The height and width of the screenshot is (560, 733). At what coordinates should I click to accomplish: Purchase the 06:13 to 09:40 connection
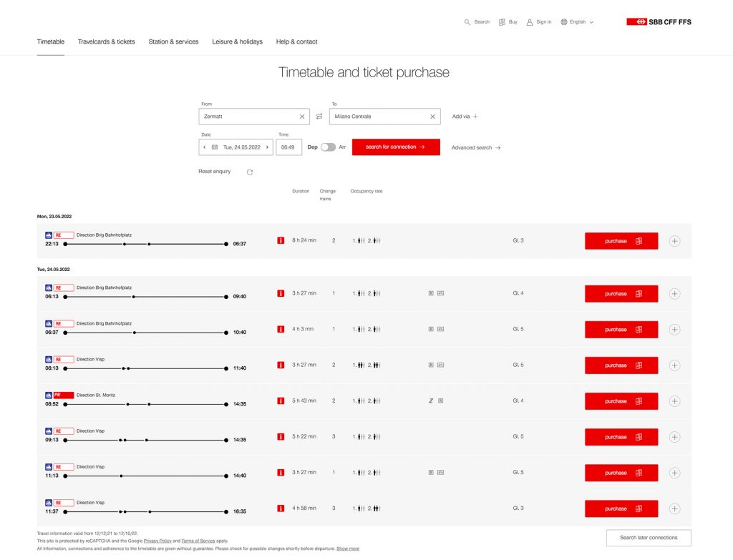[621, 294]
